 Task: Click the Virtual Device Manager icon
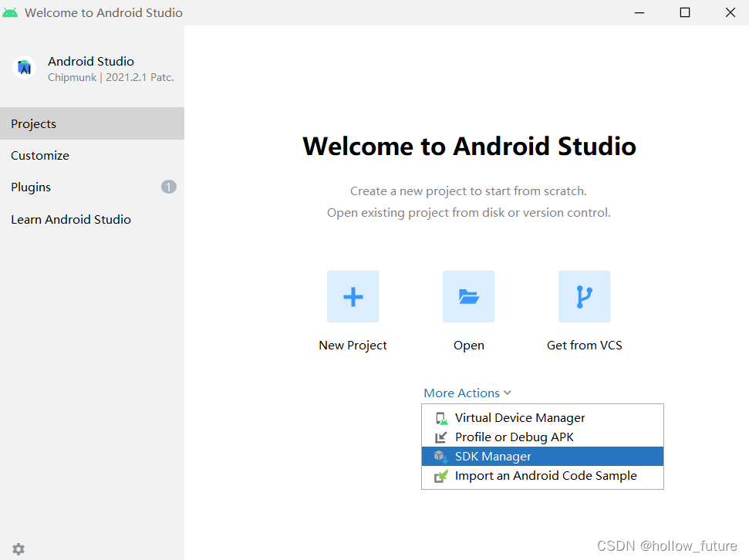point(441,419)
